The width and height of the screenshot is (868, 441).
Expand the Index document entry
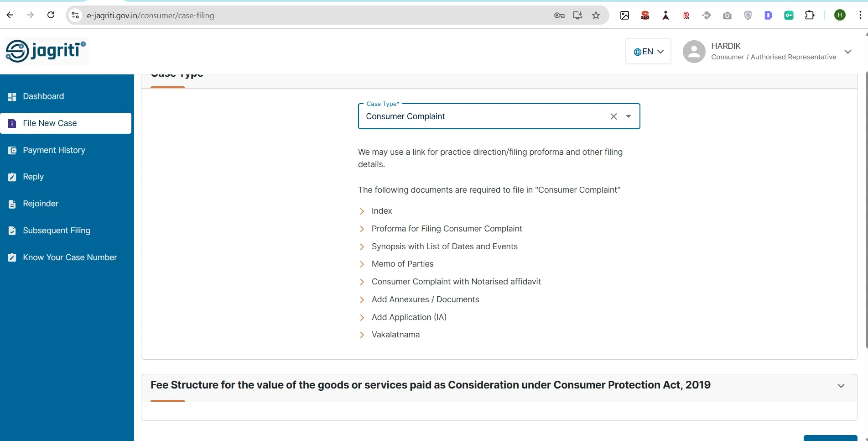coord(362,211)
